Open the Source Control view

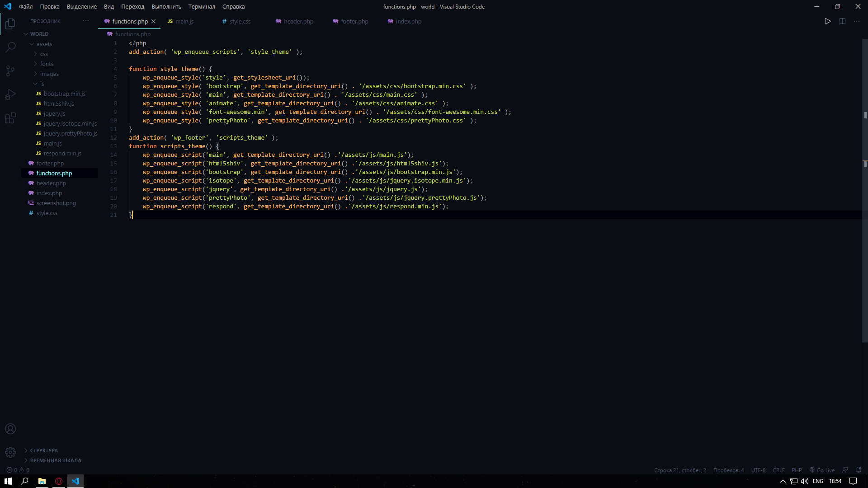10,71
